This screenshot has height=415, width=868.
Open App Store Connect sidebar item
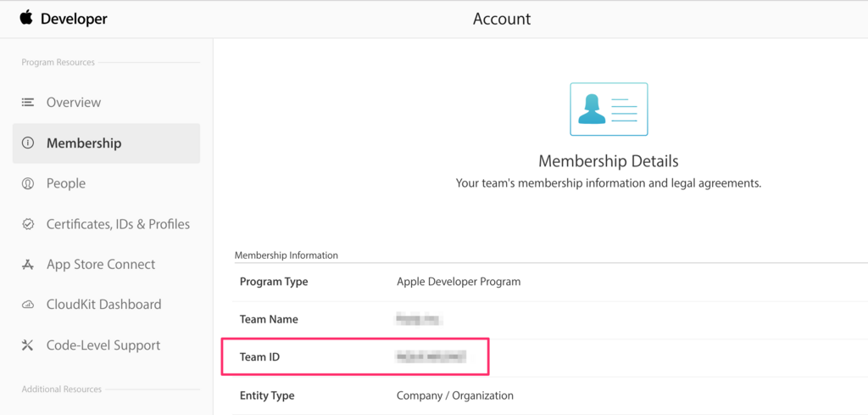(101, 264)
